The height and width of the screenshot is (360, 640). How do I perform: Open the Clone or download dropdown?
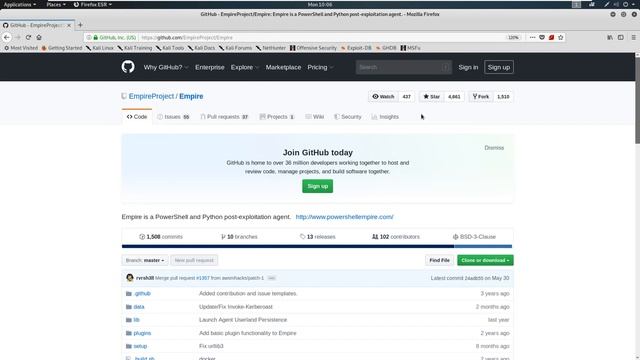tap(485, 260)
